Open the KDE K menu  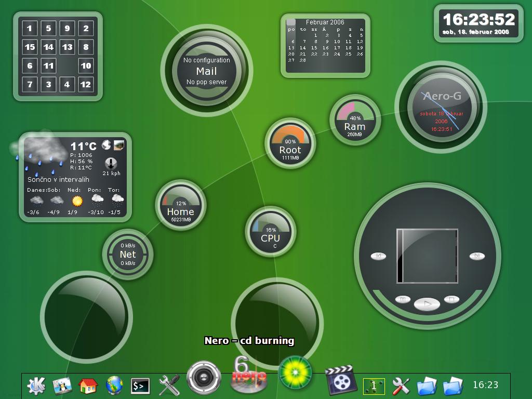coord(36,385)
